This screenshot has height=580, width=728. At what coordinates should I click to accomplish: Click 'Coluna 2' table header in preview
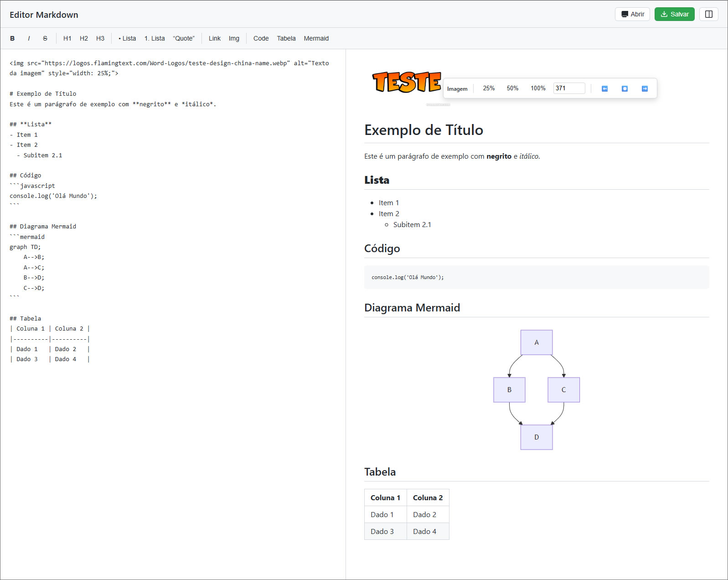pos(428,497)
